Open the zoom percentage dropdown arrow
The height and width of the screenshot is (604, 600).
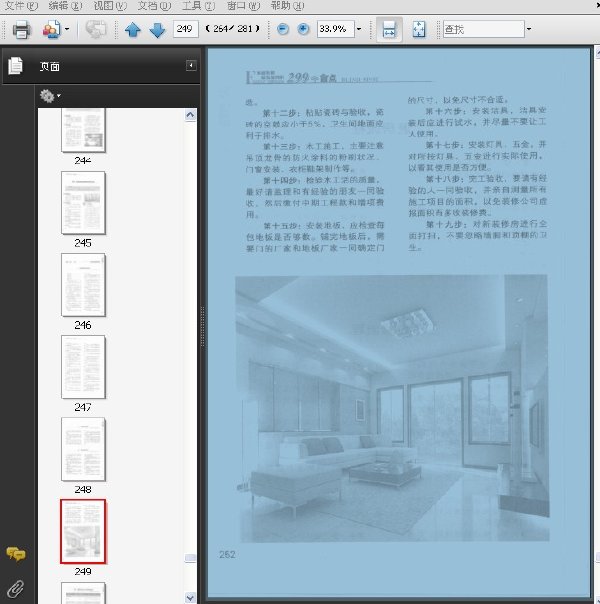point(359,29)
